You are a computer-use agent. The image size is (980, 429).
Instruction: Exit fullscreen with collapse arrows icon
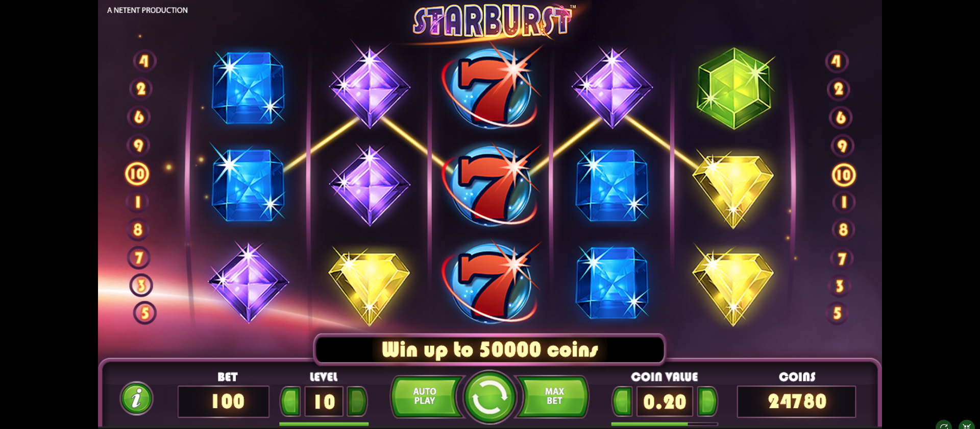point(967,425)
